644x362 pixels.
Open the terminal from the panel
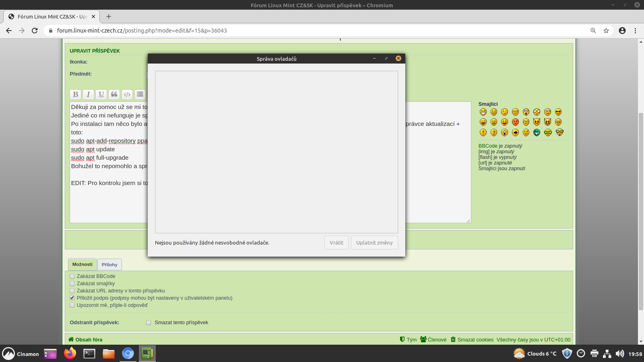pos(89,354)
